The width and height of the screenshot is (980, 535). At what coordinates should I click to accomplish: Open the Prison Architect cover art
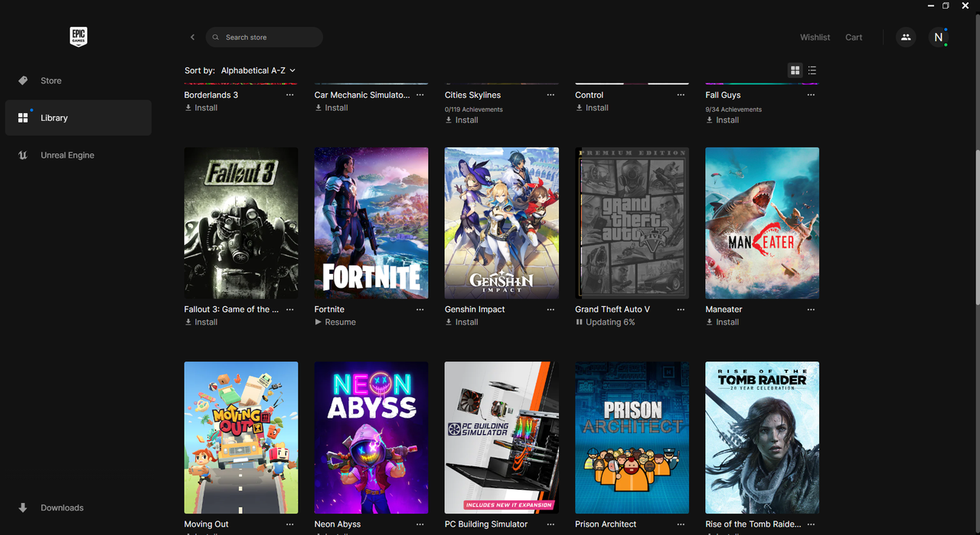pos(632,438)
